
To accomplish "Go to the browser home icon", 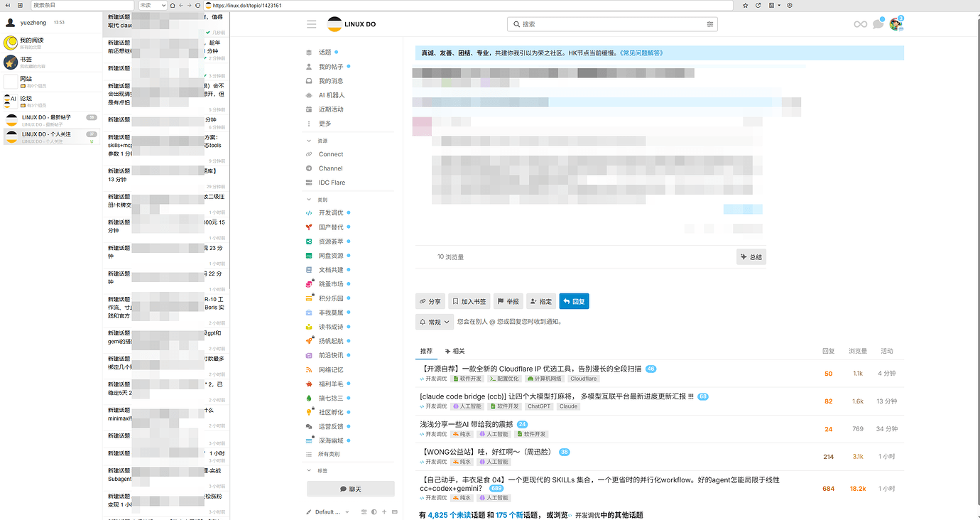I will point(173,5).
